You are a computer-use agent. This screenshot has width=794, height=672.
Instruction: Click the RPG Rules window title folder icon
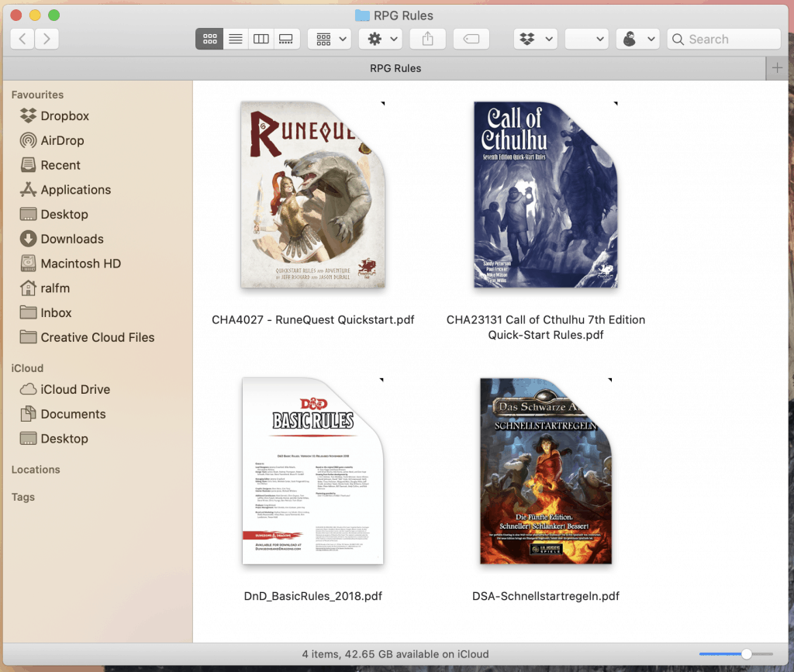362,16
